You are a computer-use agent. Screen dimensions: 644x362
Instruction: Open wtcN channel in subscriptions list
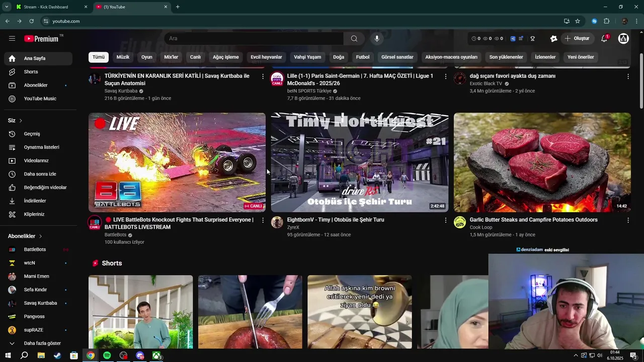click(38, 263)
